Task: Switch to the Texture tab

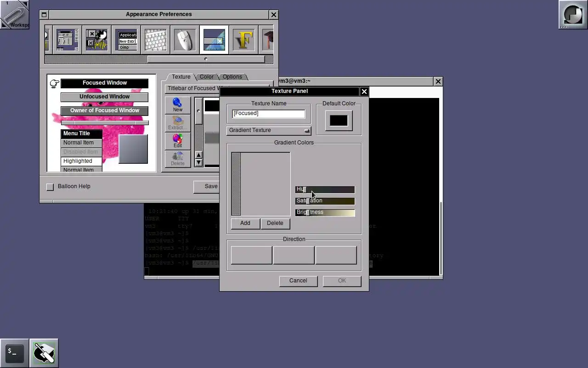Action: (x=181, y=77)
